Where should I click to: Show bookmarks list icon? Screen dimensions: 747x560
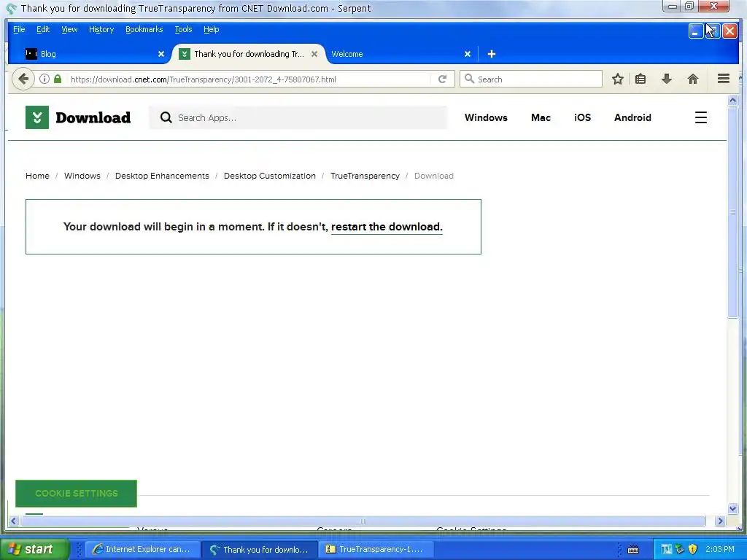tap(640, 79)
